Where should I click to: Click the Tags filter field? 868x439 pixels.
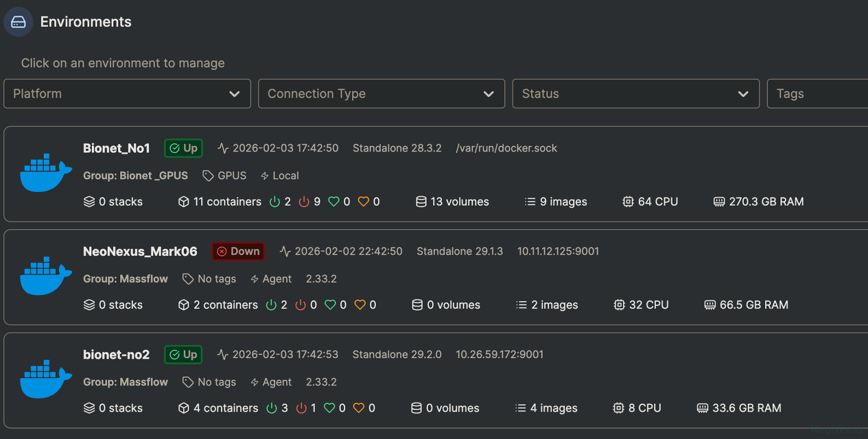point(817,93)
